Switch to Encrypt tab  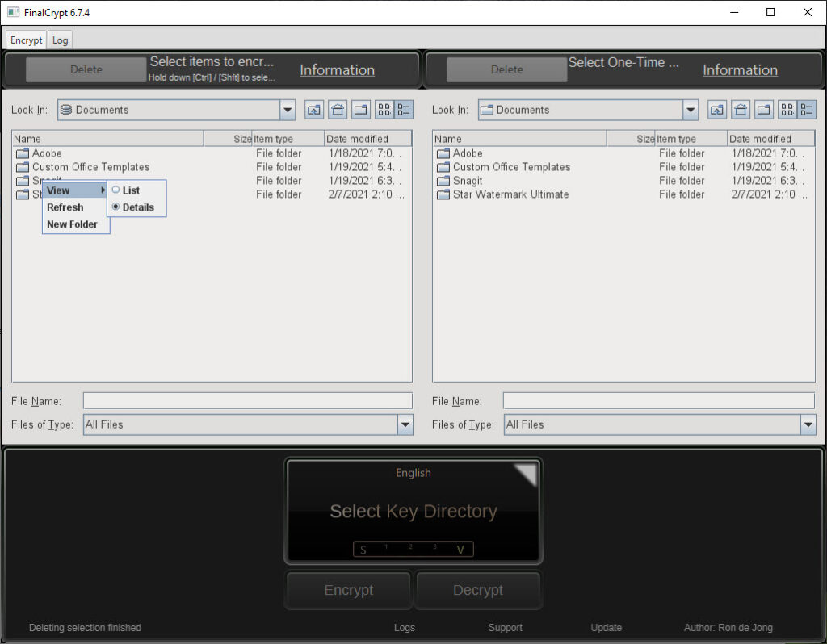(26, 40)
